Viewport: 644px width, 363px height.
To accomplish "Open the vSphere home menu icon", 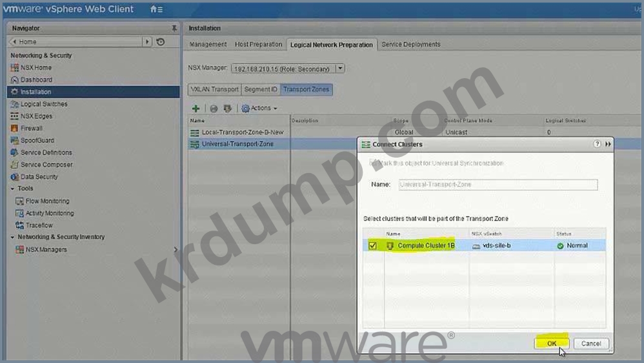I will [156, 9].
